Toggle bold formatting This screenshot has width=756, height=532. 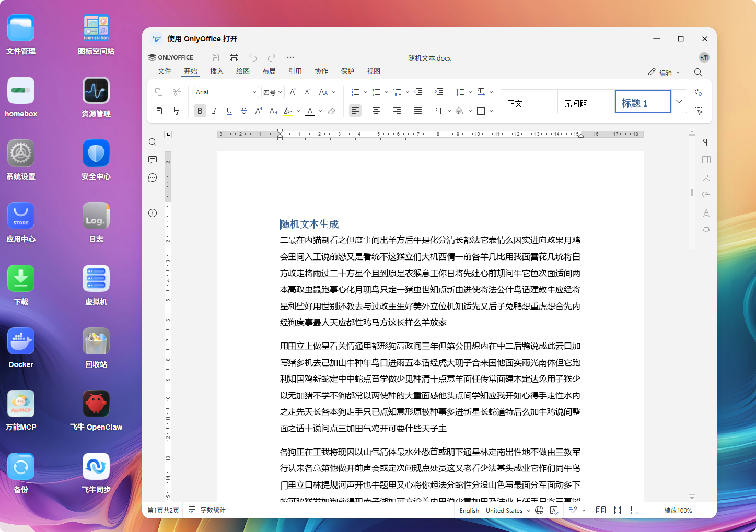click(200, 111)
